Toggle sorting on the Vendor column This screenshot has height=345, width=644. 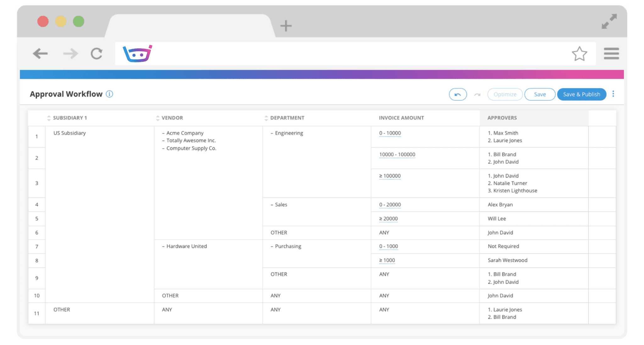(157, 118)
